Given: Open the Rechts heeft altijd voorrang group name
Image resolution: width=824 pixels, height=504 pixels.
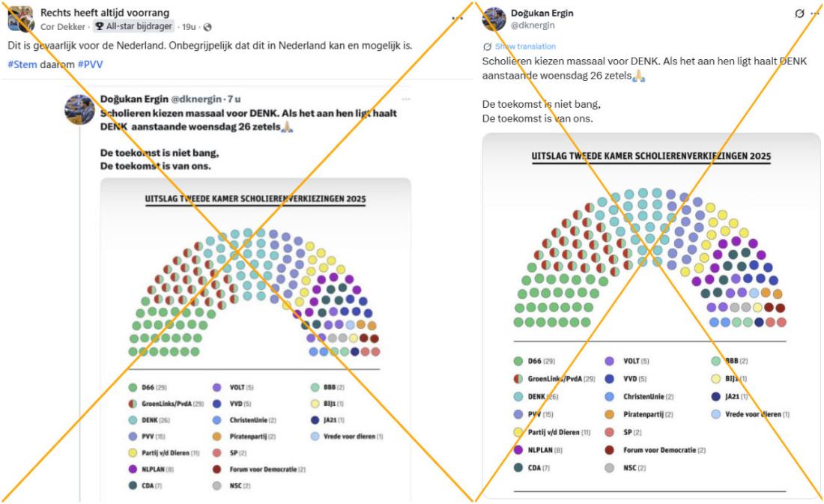Looking at the screenshot, I should point(104,13).
